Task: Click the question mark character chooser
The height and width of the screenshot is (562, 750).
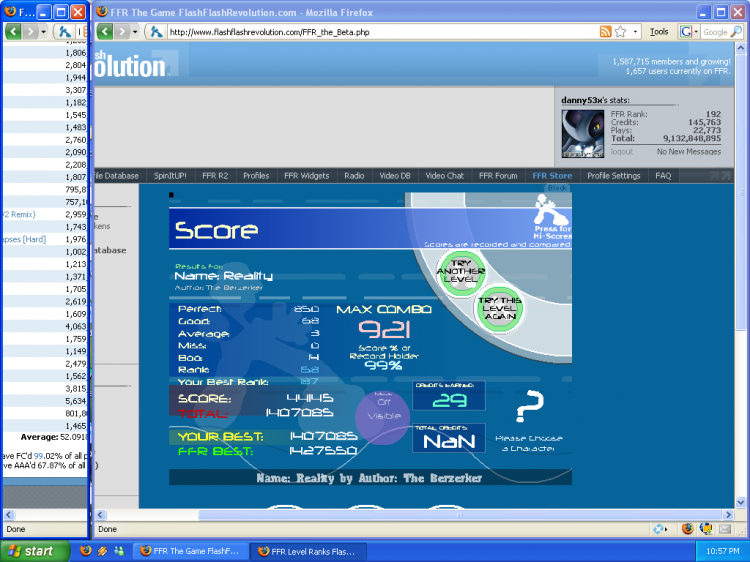Action: [529, 406]
